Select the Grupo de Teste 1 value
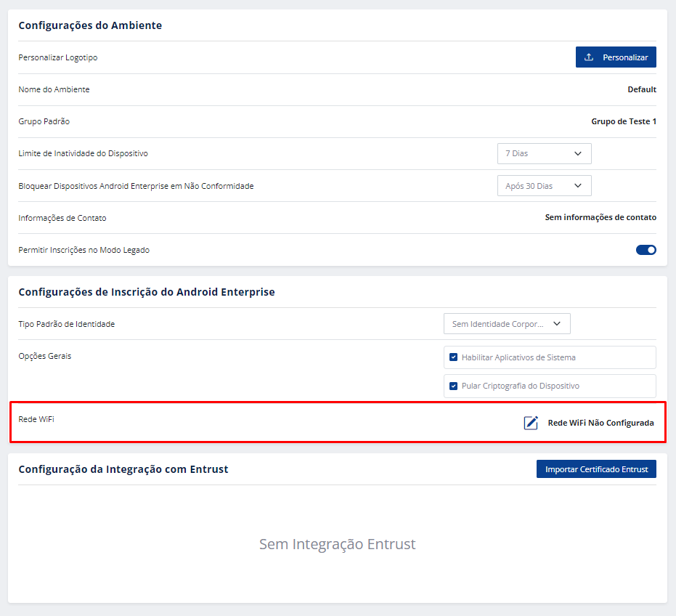 point(623,122)
